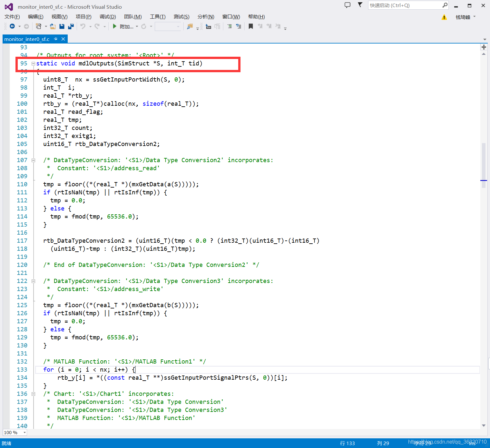Viewport: 490px width, 448px height.
Task: Click the scrollbar down arrow
Action: click(x=484, y=425)
